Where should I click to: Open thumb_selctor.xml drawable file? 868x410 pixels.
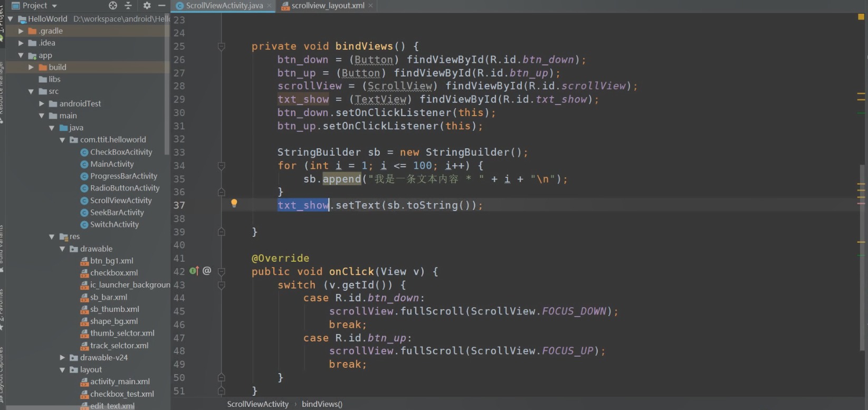pyautogui.click(x=122, y=333)
